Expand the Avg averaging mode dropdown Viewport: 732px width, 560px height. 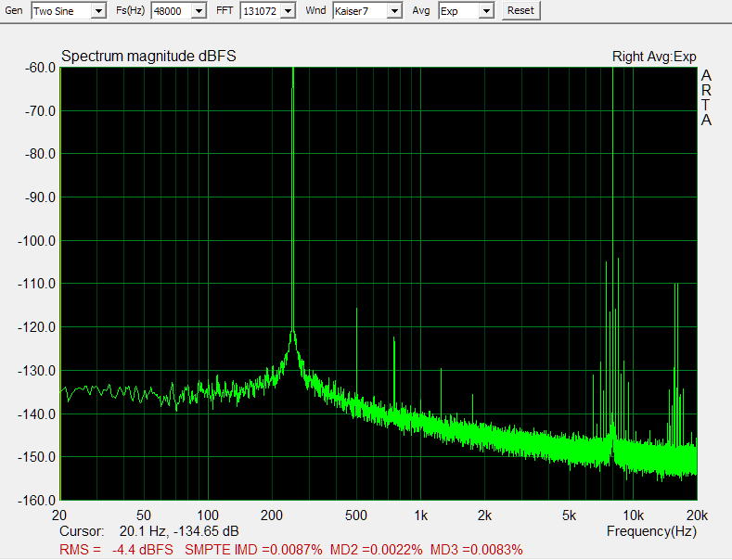pyautogui.click(x=467, y=11)
